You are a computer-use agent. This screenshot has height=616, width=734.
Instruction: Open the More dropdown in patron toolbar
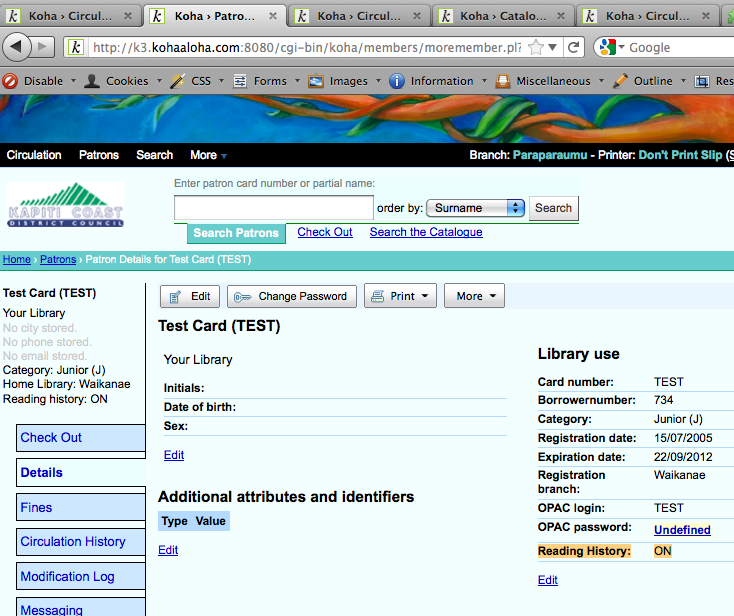pyautogui.click(x=476, y=296)
